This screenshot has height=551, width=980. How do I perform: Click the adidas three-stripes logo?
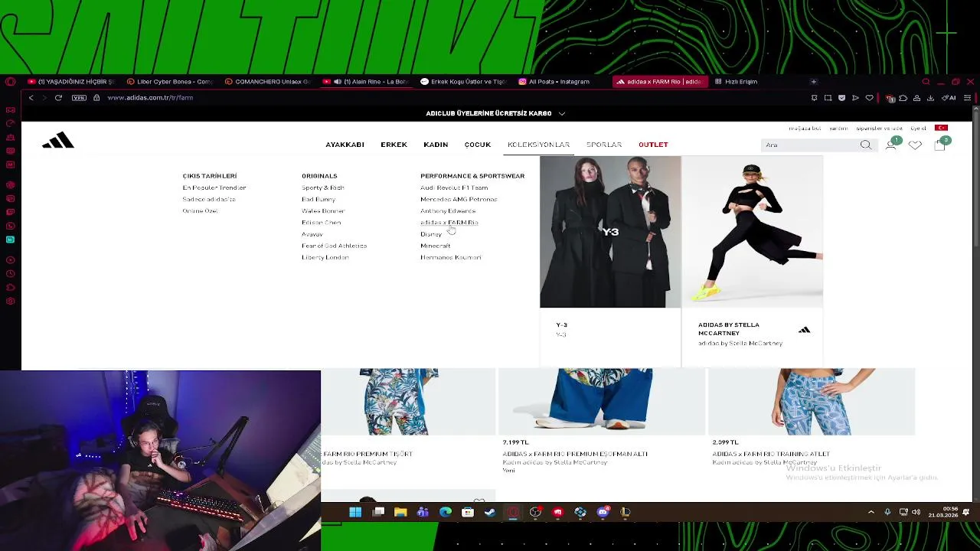[58, 140]
